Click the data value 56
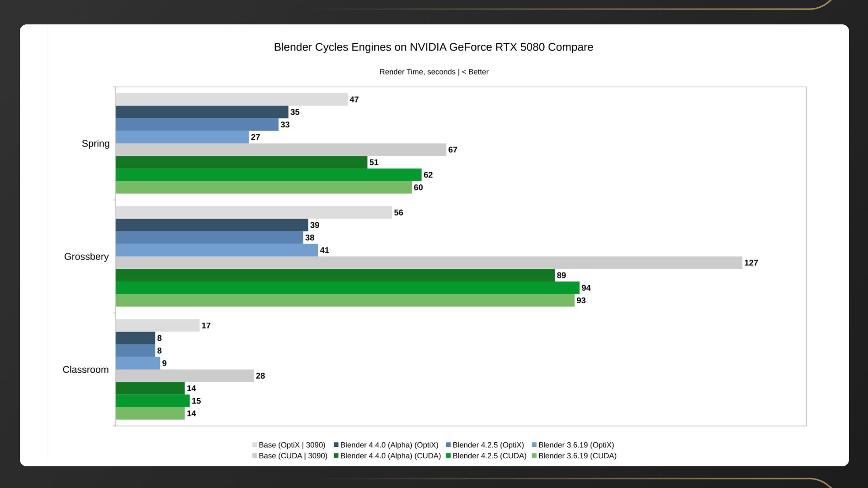The height and width of the screenshot is (488, 868). 398,212
